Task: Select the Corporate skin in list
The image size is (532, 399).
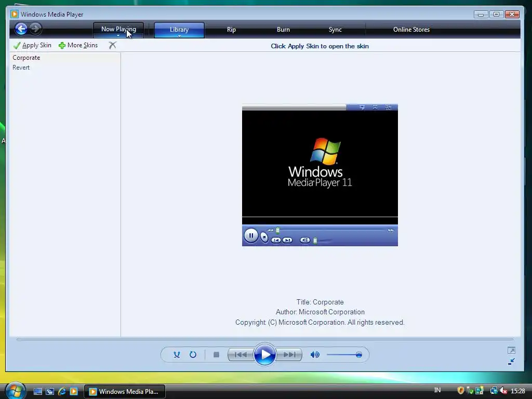Action: [x=65, y=58]
